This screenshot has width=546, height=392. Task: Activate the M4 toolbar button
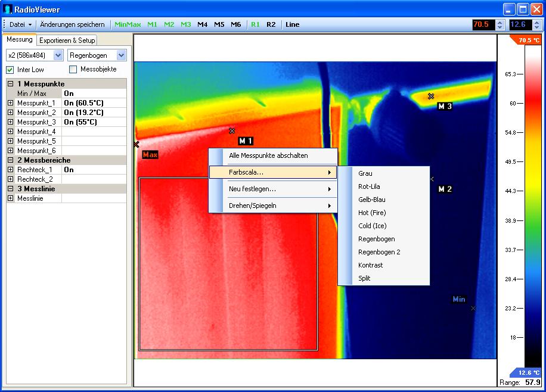pyautogui.click(x=203, y=24)
